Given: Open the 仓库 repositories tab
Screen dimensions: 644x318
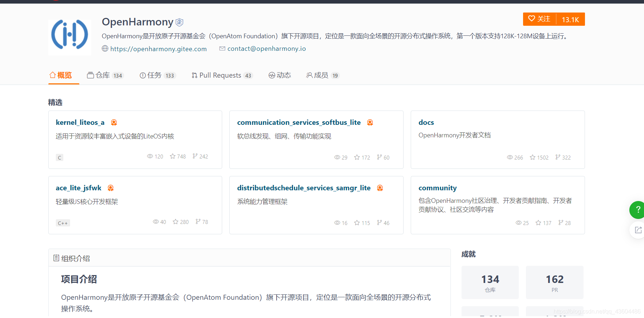Looking at the screenshot, I should (105, 75).
